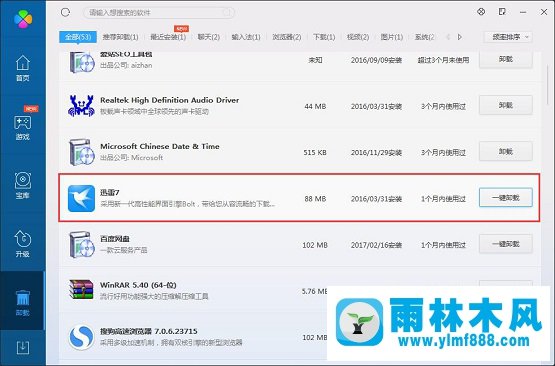Open the 首页 home section in sidebar

(x=23, y=68)
